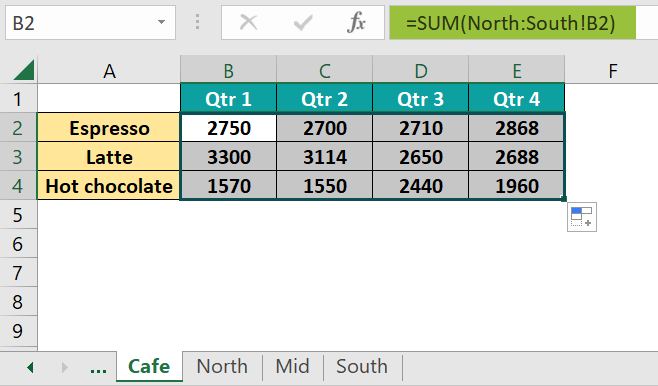Click the cell containing 2440
This screenshot has width=658, height=386.
[420, 185]
